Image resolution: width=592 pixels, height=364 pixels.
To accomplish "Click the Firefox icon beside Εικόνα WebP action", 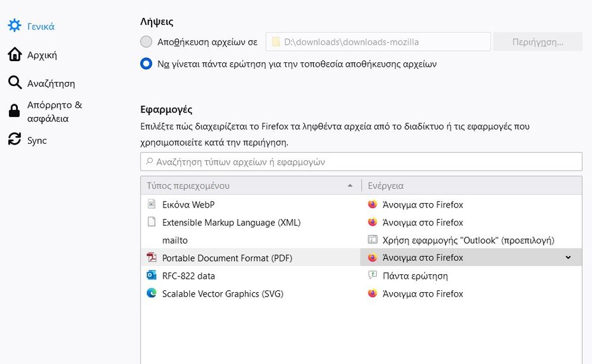I will coord(372,205).
